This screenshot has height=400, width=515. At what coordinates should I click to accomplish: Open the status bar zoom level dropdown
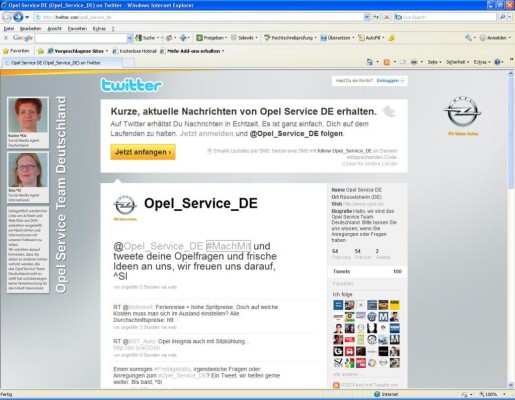pyautogui.click(x=504, y=394)
